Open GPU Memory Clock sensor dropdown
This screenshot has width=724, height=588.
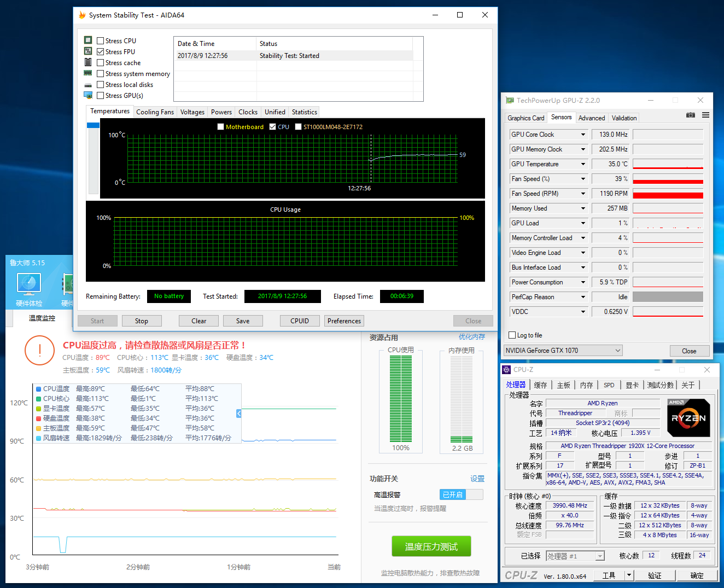point(583,149)
